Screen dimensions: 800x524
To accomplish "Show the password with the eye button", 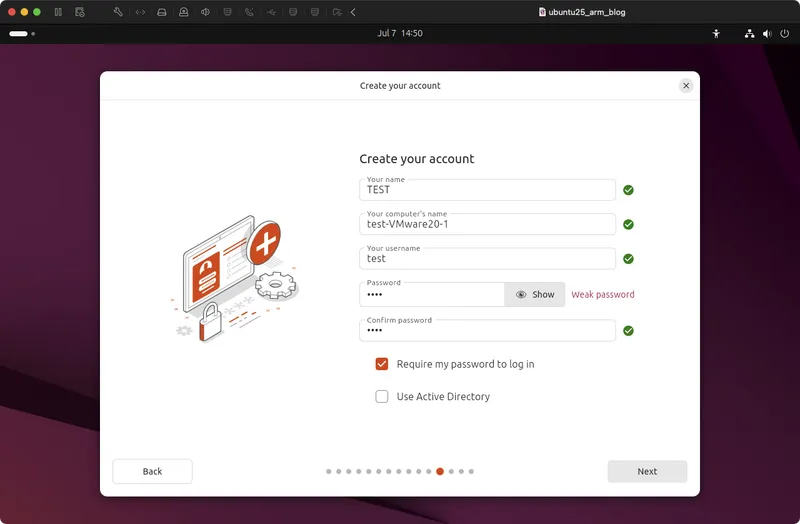I will pos(534,294).
